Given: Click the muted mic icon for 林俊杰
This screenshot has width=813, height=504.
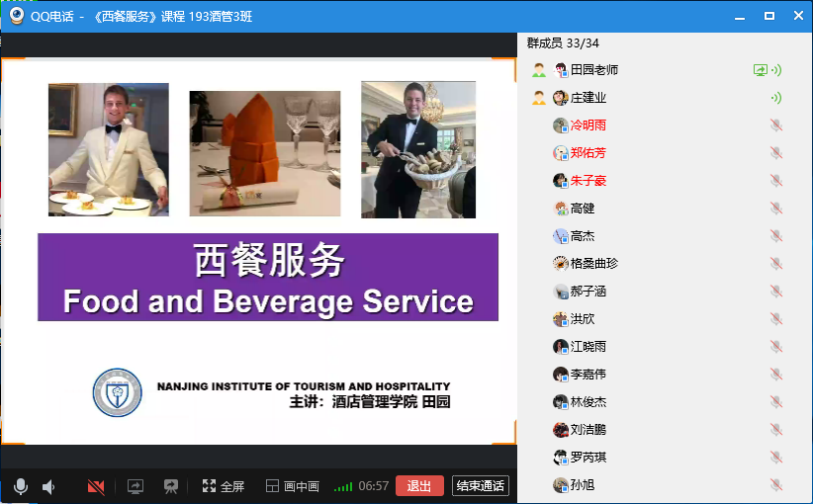Looking at the screenshot, I should 776,402.
